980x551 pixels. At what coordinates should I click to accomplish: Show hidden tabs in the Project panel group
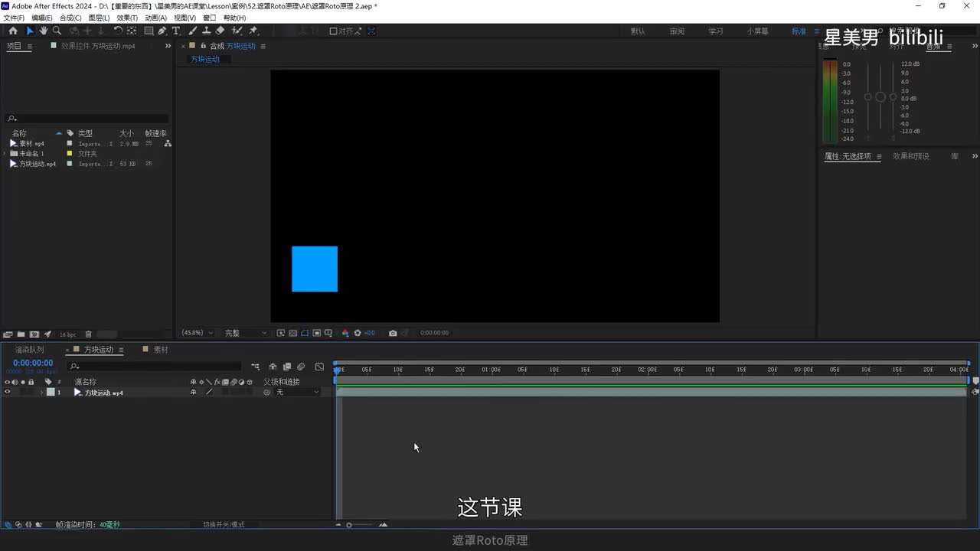point(168,46)
